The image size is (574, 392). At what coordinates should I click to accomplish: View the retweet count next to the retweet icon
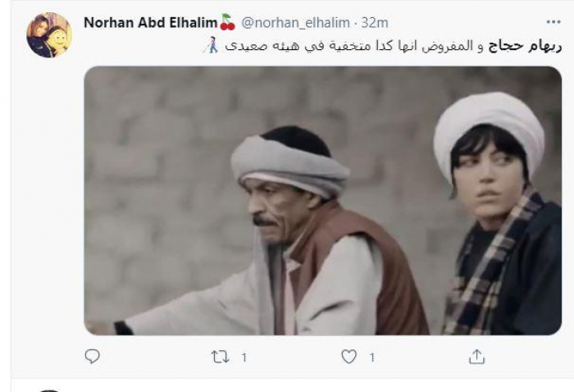coord(244,357)
